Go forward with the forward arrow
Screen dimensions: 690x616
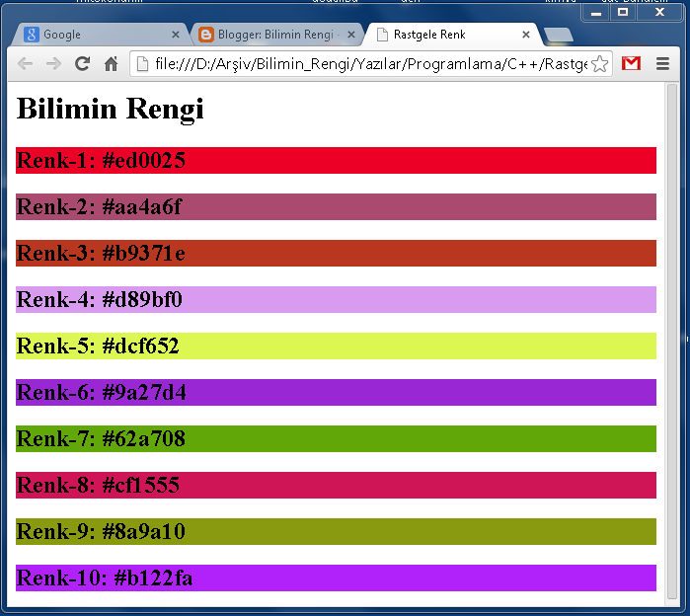53,64
